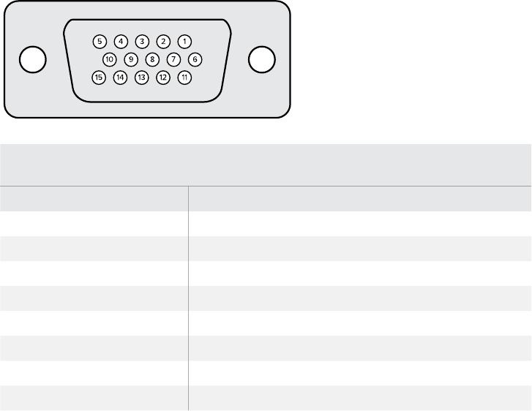The image size is (532, 411).
Task: Select pin 14 circle
Action: 120,78
